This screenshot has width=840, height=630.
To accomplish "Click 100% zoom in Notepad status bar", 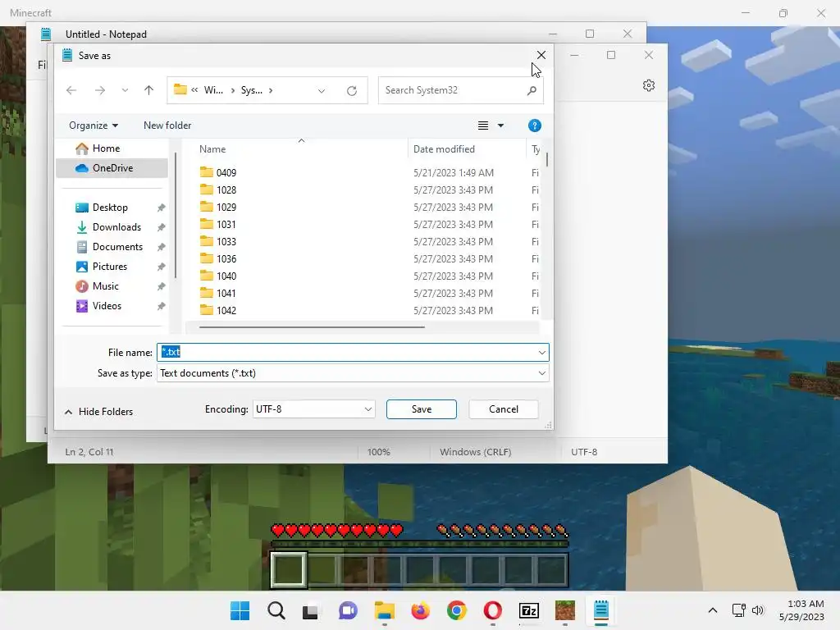I will 378,452.
